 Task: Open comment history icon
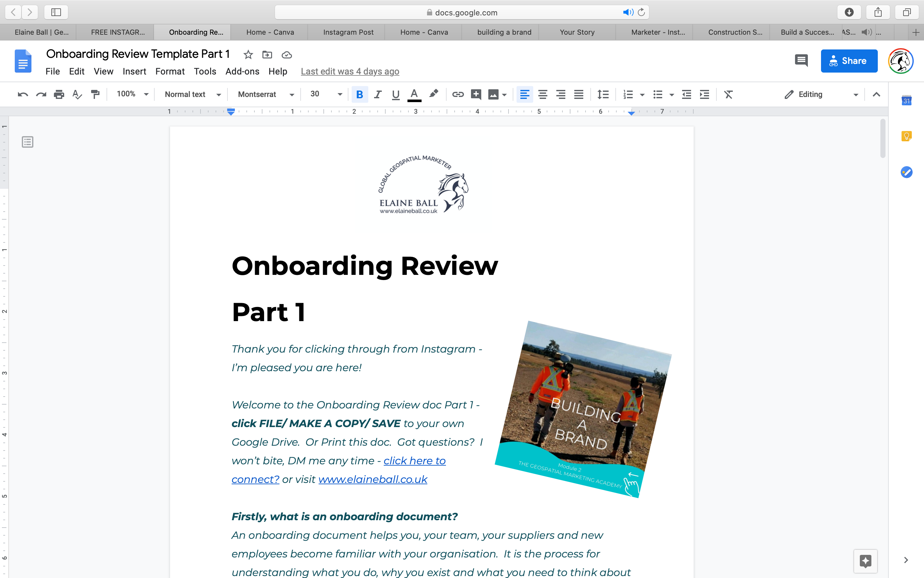(801, 60)
